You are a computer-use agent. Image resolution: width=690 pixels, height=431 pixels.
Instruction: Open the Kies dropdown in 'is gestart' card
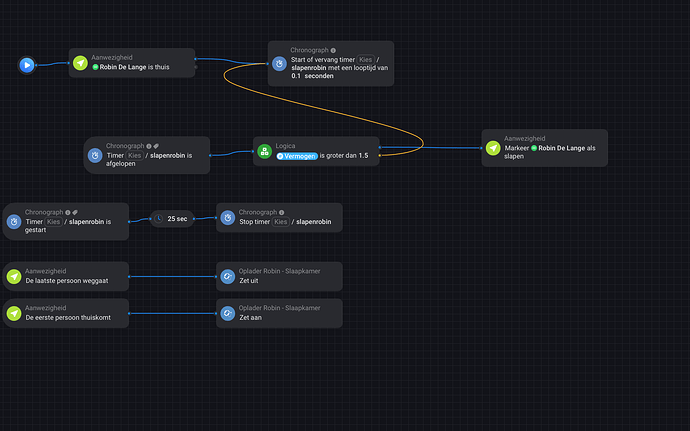pyautogui.click(x=53, y=222)
